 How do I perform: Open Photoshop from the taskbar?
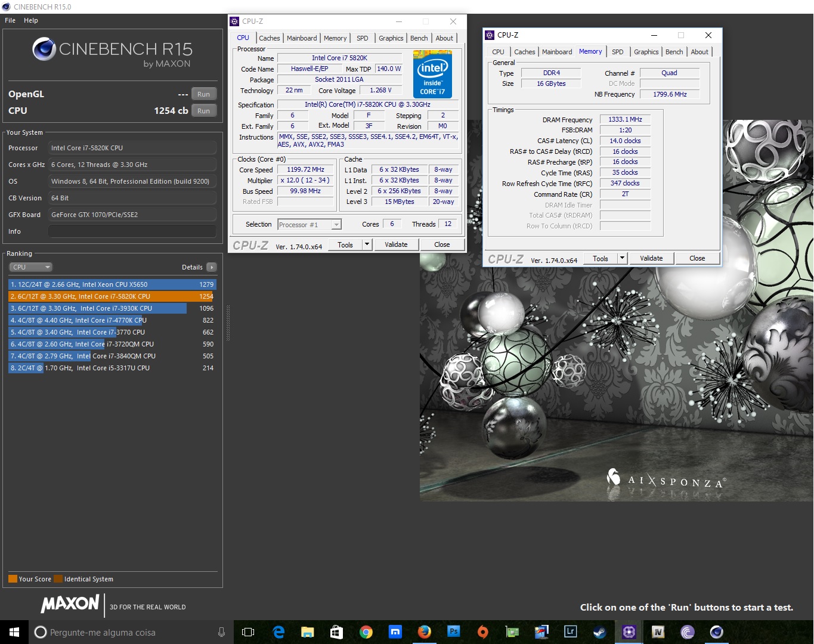pos(454,631)
